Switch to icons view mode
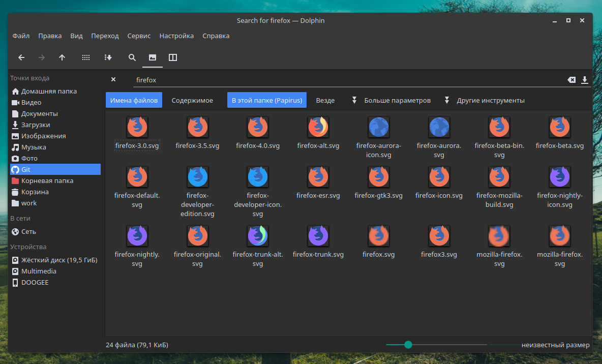This screenshot has height=364, width=602. [85, 57]
